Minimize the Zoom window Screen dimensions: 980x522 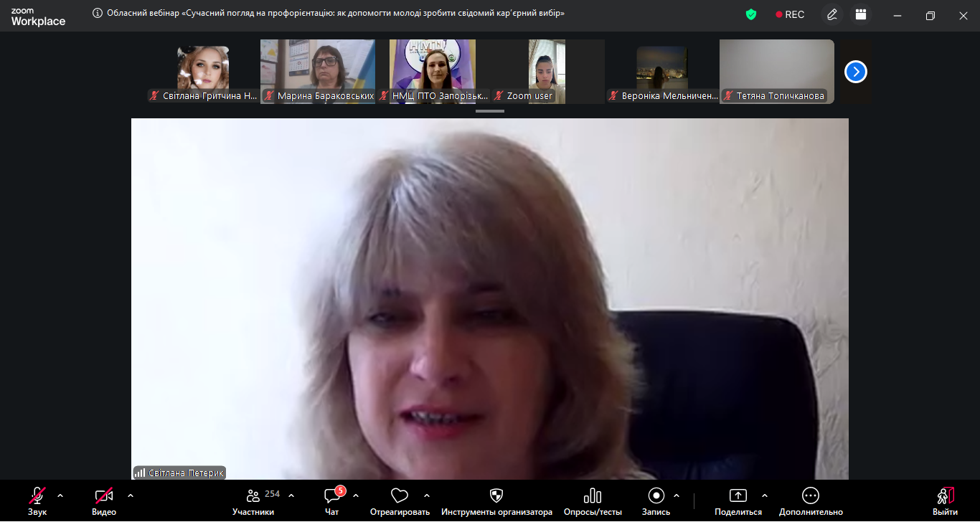click(x=897, y=15)
